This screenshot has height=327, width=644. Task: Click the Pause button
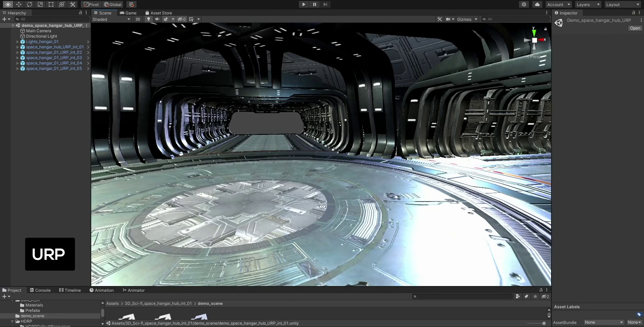pyautogui.click(x=314, y=4)
